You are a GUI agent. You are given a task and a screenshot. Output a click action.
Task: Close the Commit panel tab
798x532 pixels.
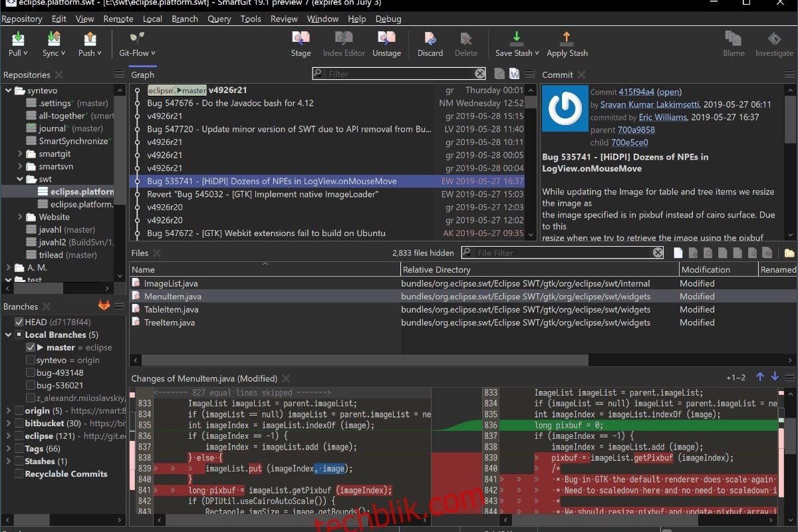(x=581, y=75)
